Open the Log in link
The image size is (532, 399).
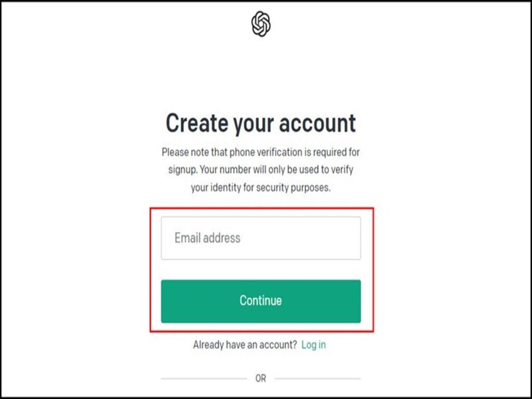pyautogui.click(x=313, y=344)
